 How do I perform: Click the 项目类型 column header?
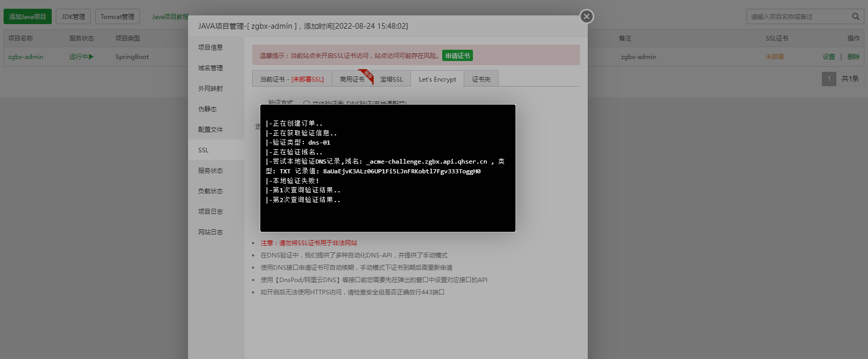click(x=128, y=38)
